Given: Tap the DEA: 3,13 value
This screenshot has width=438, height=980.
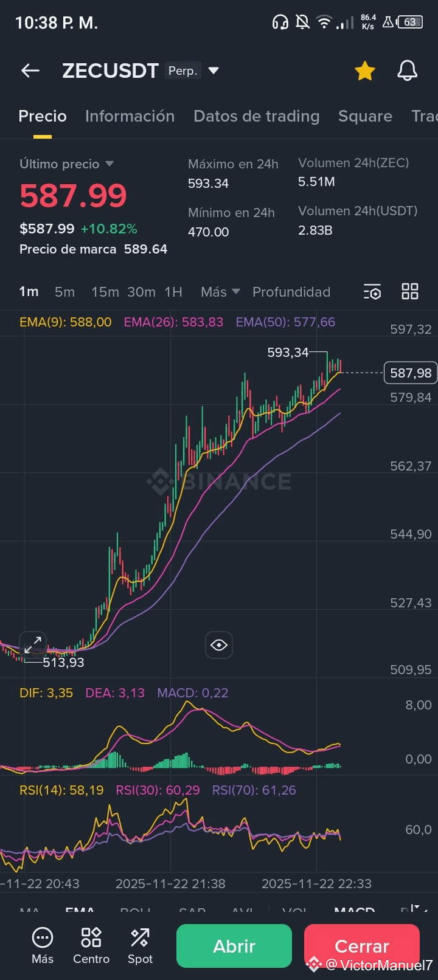Looking at the screenshot, I should click(x=115, y=693).
